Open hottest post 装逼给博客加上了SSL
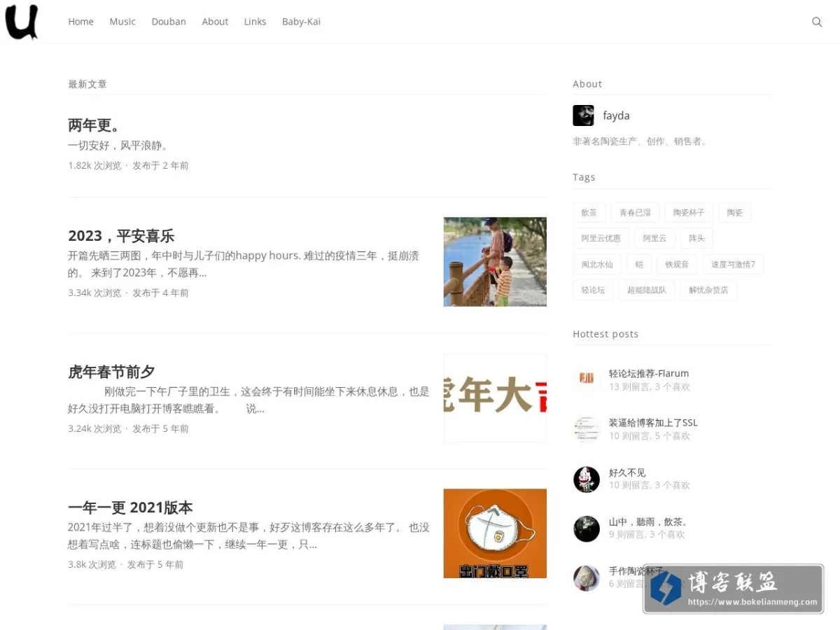Viewport: 840px width, 630px height. [653, 422]
